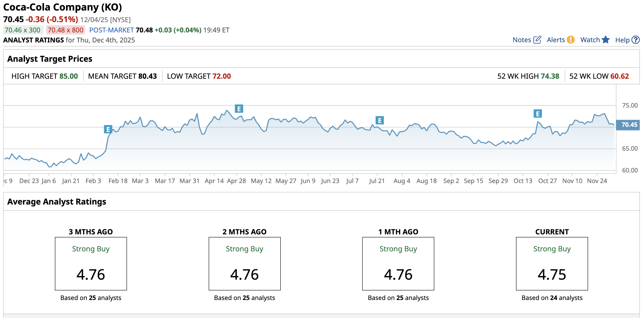The width and height of the screenshot is (644, 318).
Task: Click the Watch link text
Action: (x=590, y=40)
